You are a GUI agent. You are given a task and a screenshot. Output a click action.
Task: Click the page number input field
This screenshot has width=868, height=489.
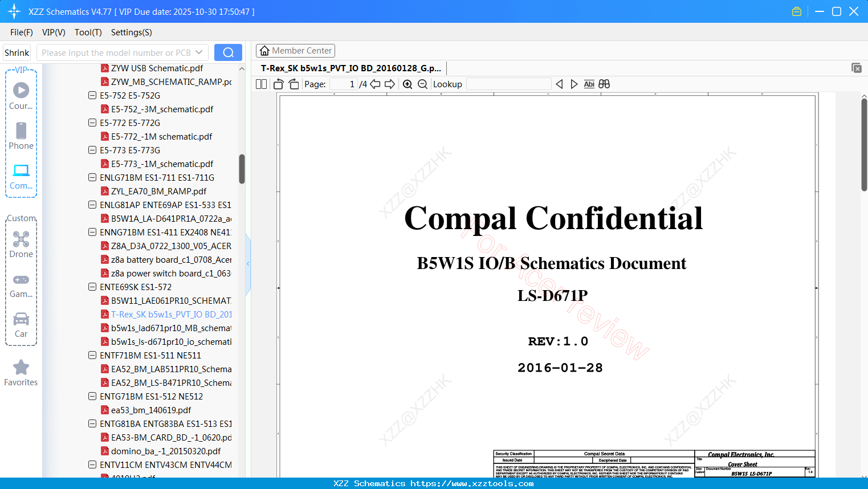(x=344, y=84)
